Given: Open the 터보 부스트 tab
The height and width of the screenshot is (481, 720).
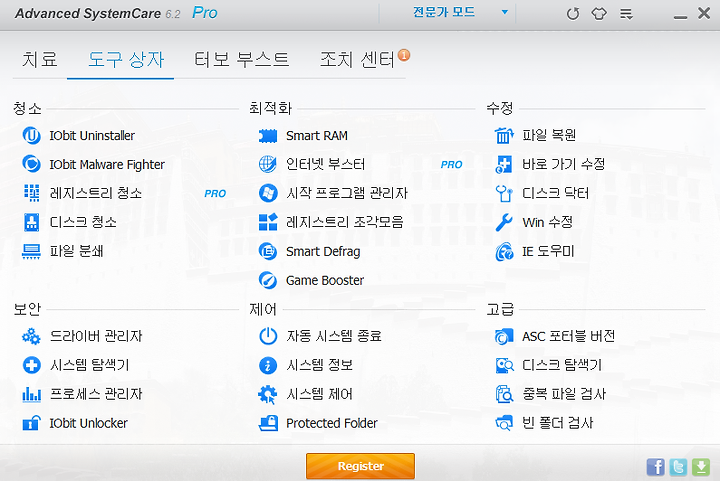Looking at the screenshot, I should coord(242,59).
